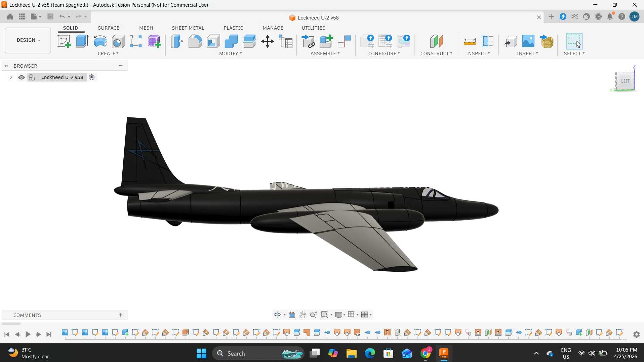The height and width of the screenshot is (362, 644).
Task: Click the Insert Canvas image icon
Action: [528, 41]
